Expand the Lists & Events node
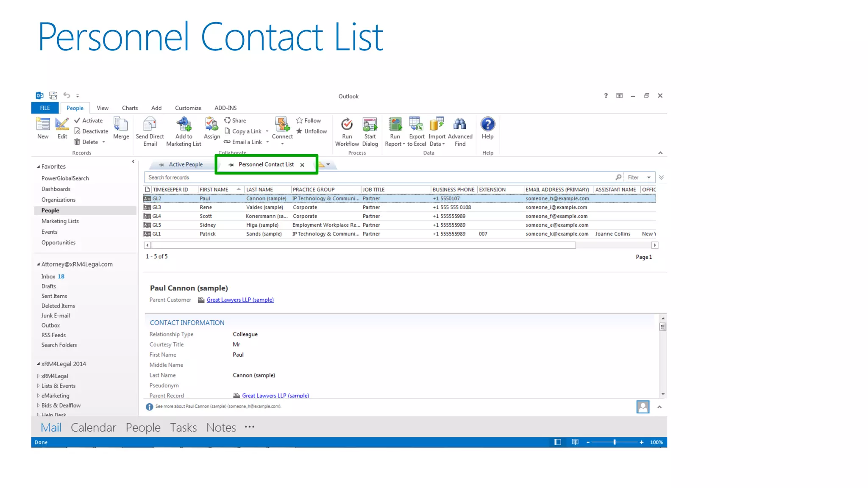This screenshot has width=868, height=488. 38,386
